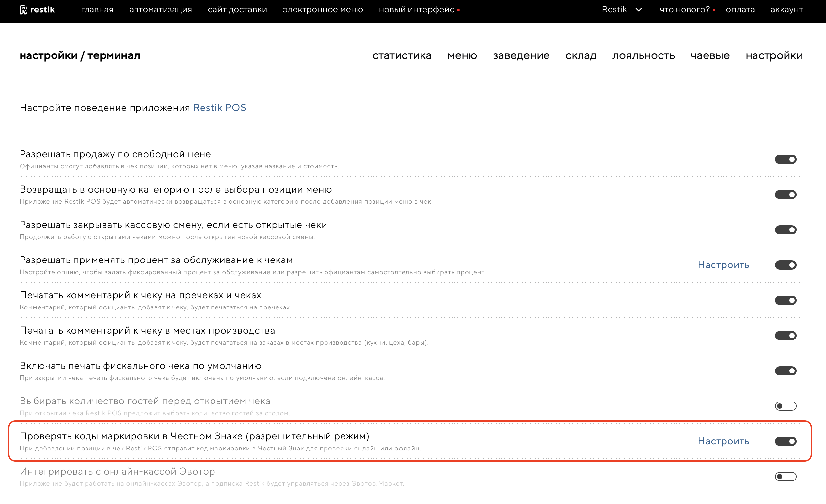Open the статистика tab
826x504 pixels.
402,55
